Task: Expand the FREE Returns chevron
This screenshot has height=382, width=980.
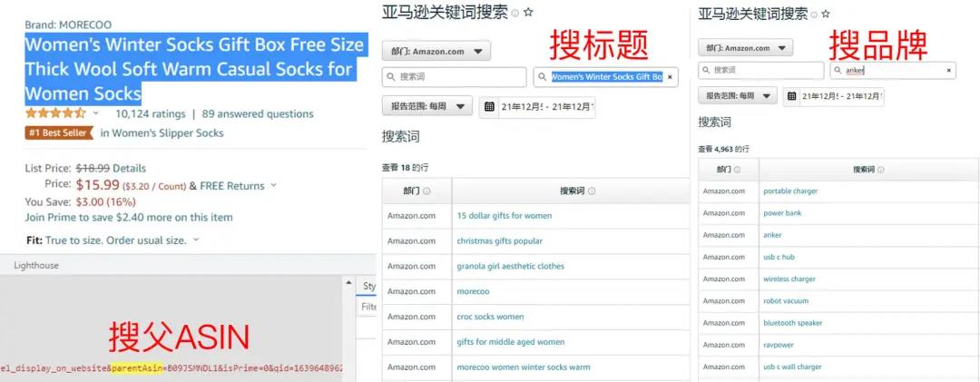Action: (274, 186)
